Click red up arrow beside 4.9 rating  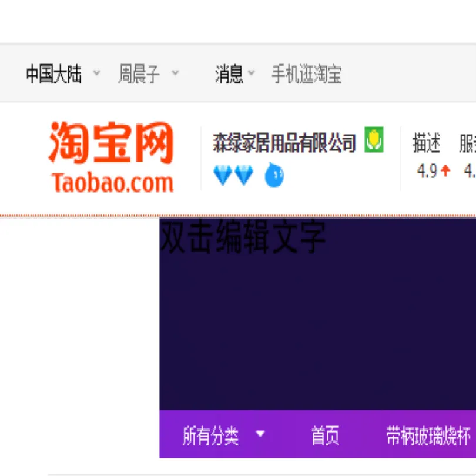(x=445, y=170)
